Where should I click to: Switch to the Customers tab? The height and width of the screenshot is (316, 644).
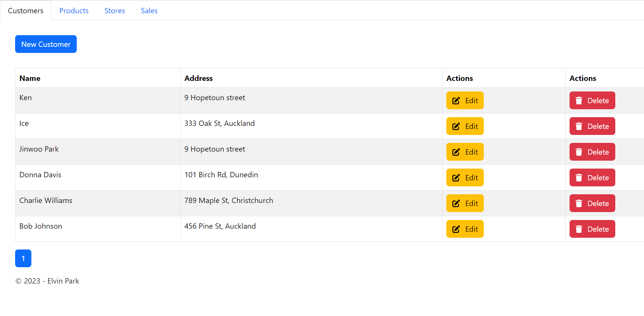click(x=26, y=11)
